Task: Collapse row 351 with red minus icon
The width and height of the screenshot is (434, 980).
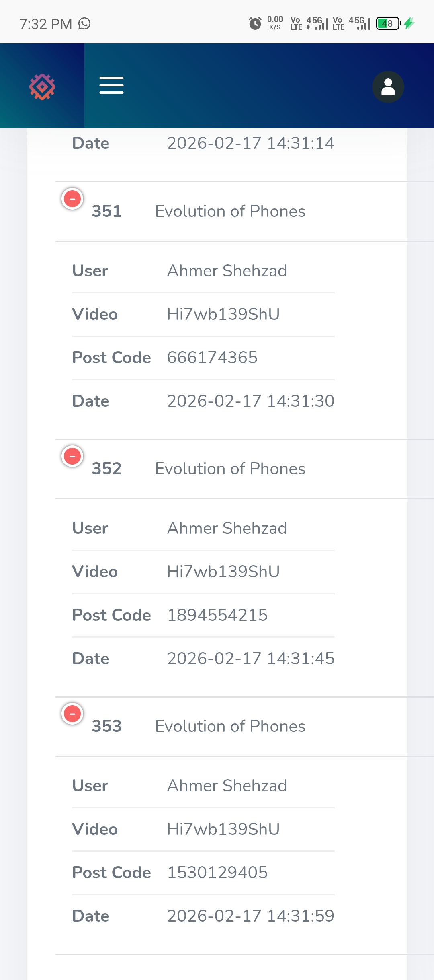Action: pyautogui.click(x=72, y=199)
